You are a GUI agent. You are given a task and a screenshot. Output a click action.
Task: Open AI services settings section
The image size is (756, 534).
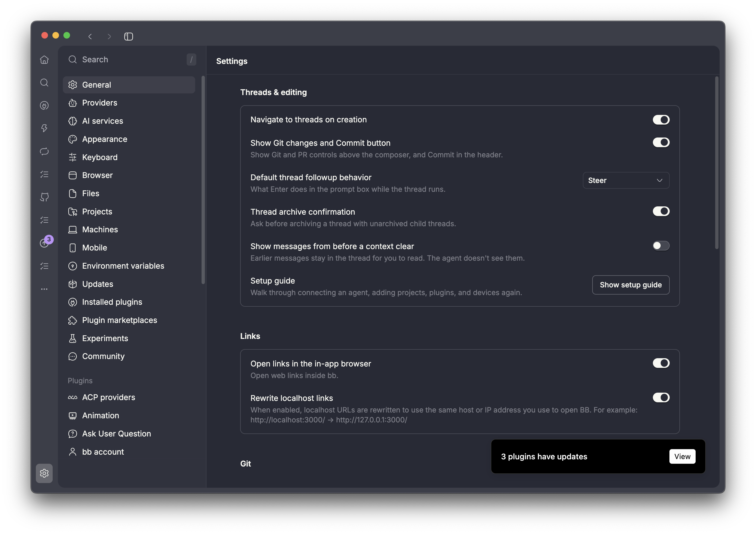(129, 121)
